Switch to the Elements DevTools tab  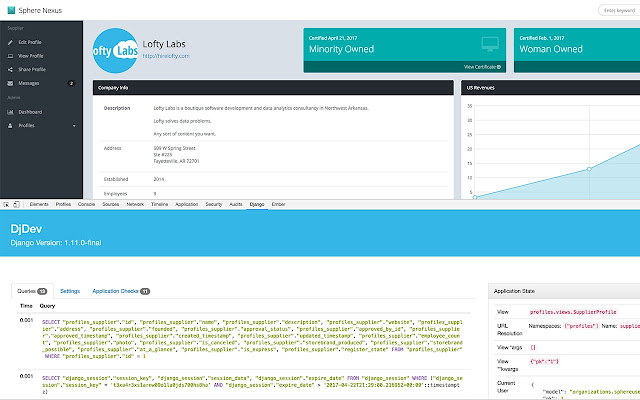(39, 204)
